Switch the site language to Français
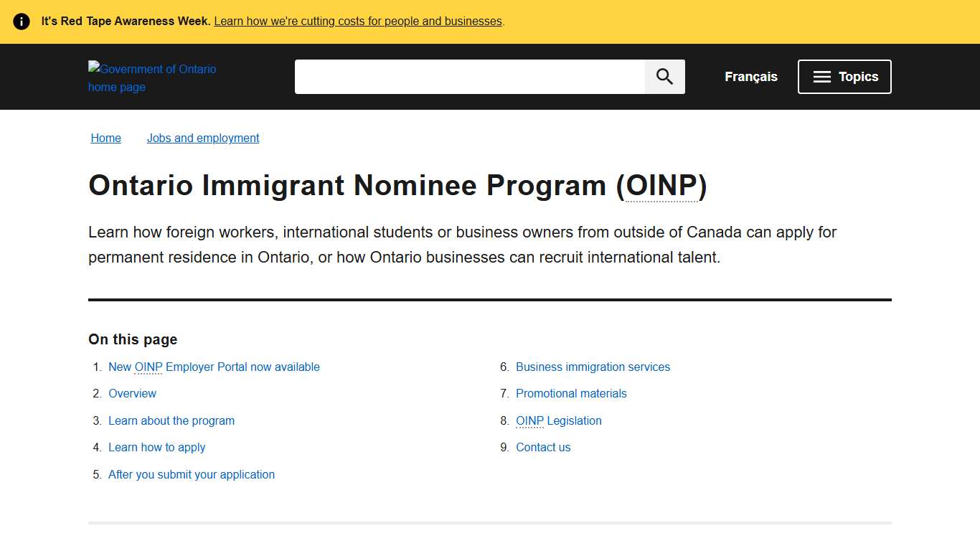This screenshot has width=980, height=551. point(750,76)
